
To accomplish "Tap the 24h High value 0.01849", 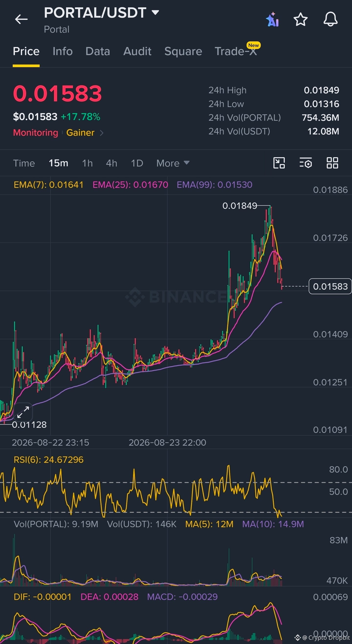I will click(321, 90).
